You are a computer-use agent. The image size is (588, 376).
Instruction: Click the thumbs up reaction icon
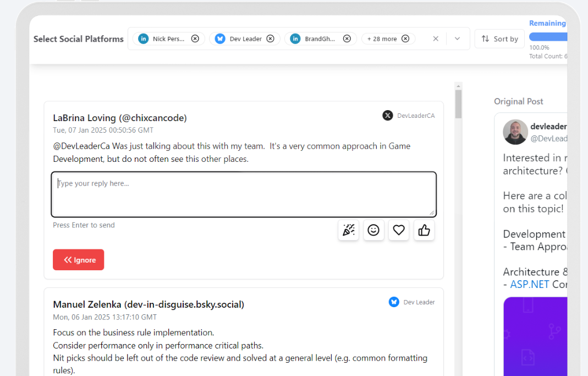coord(424,230)
